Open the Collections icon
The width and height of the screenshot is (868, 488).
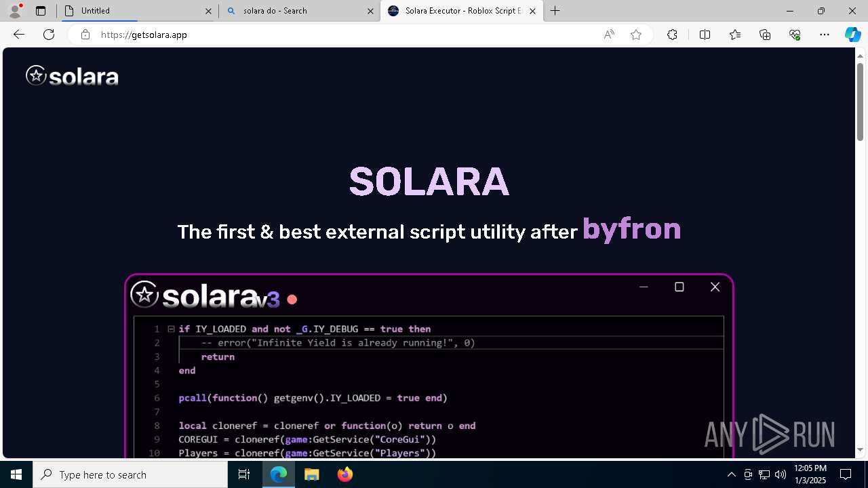tap(765, 35)
